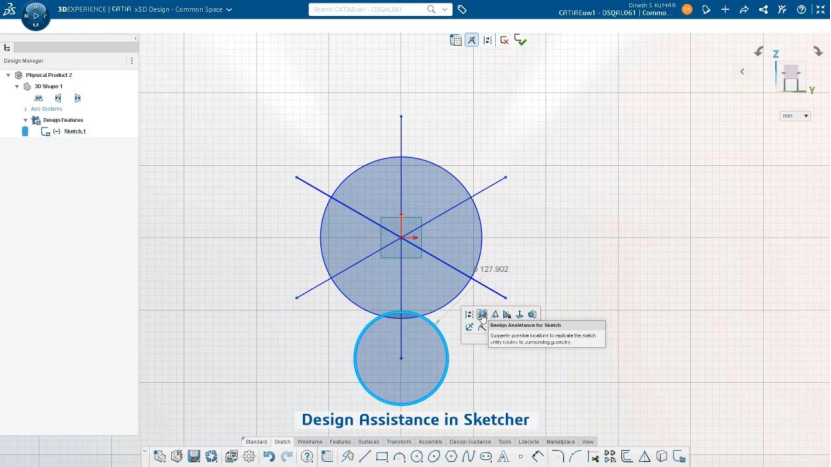Select the Chamfer tool icon
Viewport: 831px width, 467px height.
tap(575, 456)
